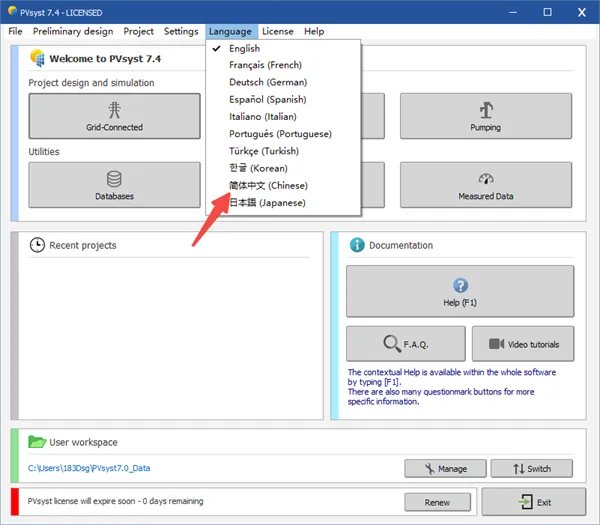
Task: Click the Documentation info icon
Action: point(357,245)
